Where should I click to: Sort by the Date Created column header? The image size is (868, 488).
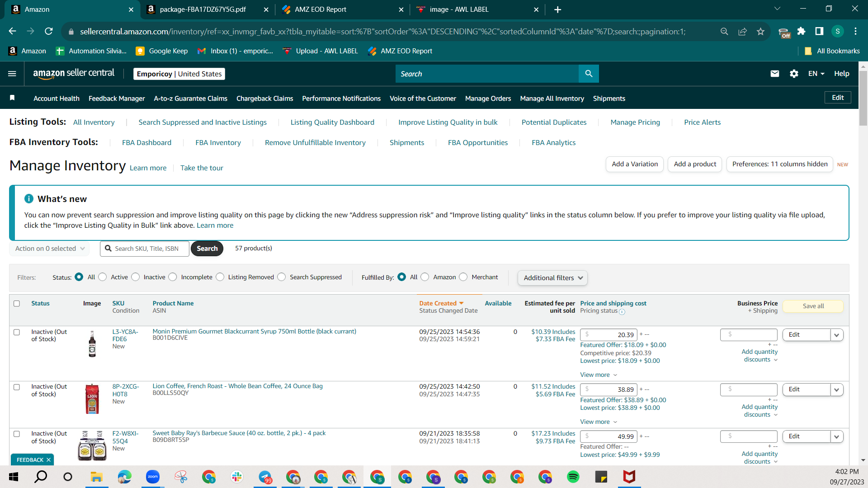click(441, 304)
